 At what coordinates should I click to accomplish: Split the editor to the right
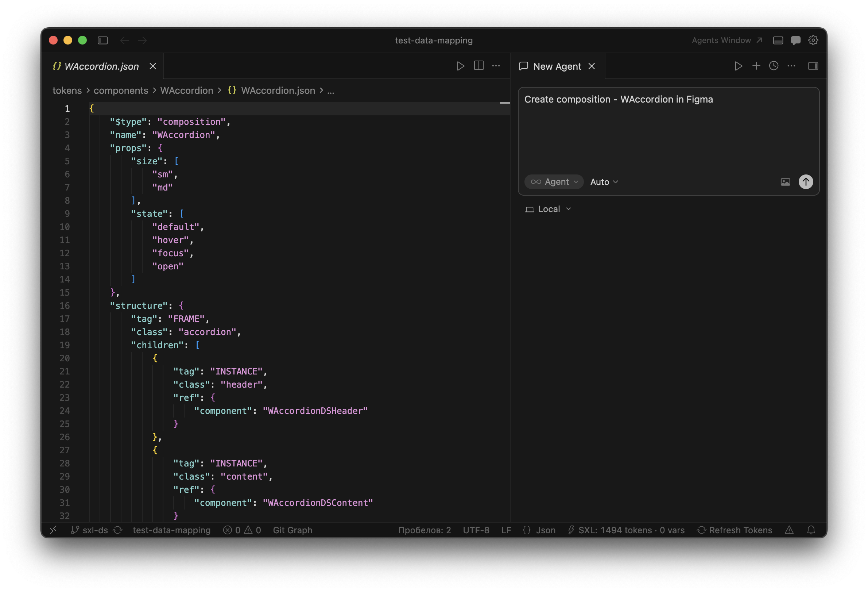pos(478,66)
